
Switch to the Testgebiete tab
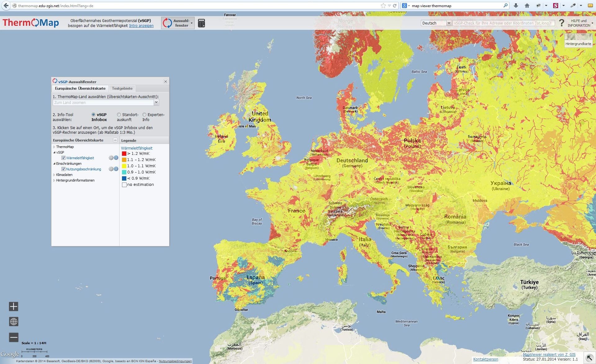(x=122, y=88)
